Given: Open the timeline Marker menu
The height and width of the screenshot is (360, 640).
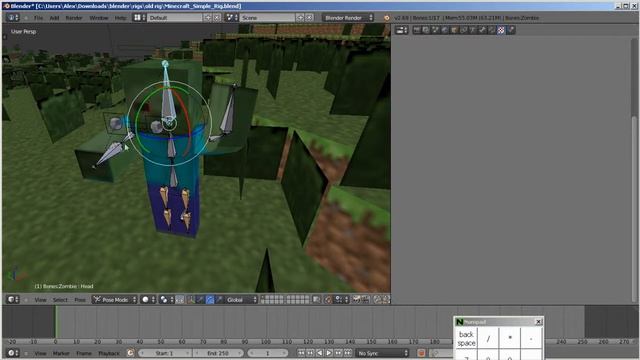Looking at the screenshot, I should 61,353.
